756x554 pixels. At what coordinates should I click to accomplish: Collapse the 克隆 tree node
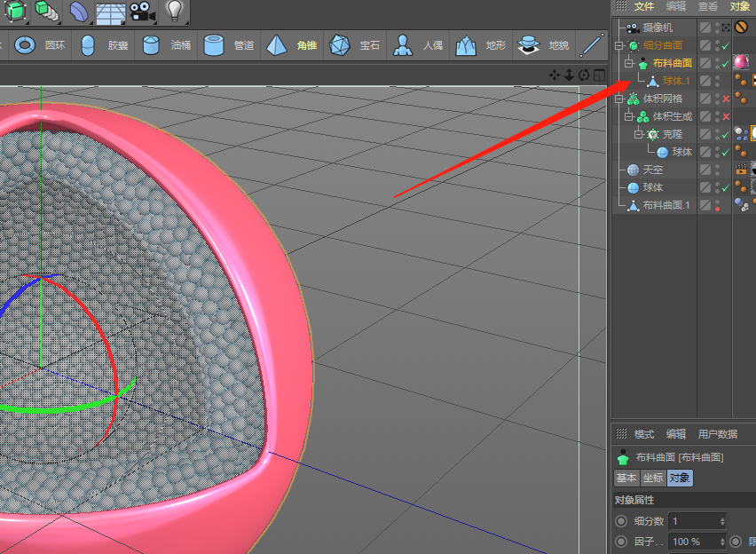tap(639, 134)
